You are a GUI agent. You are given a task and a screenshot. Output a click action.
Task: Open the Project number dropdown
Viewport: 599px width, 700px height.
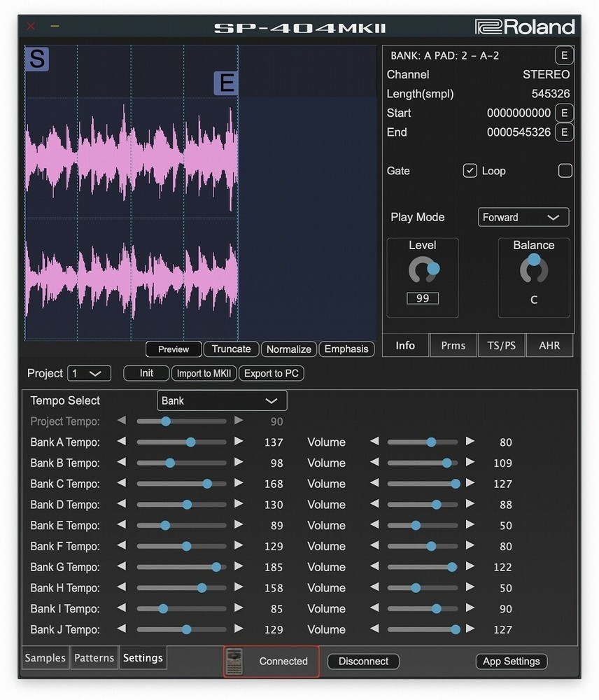tap(89, 373)
